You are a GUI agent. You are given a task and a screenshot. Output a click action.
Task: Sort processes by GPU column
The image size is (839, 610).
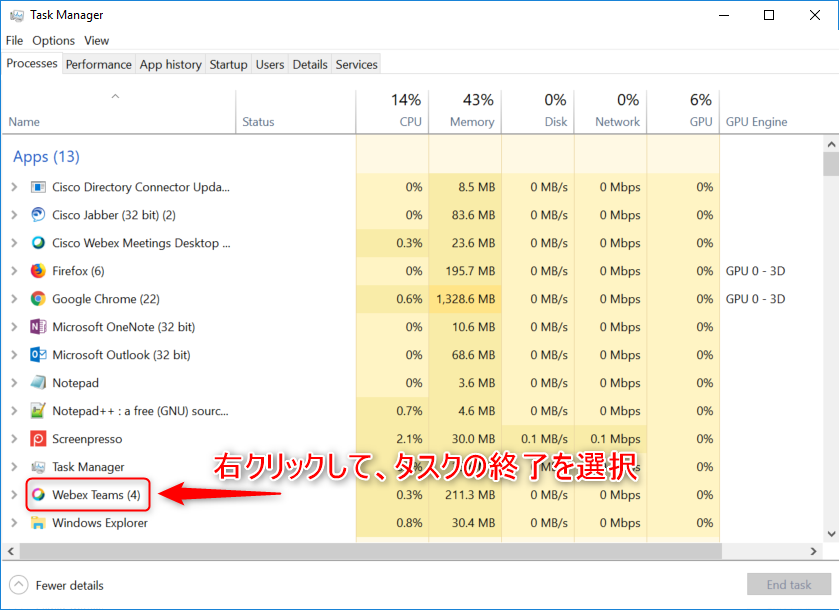pos(683,111)
